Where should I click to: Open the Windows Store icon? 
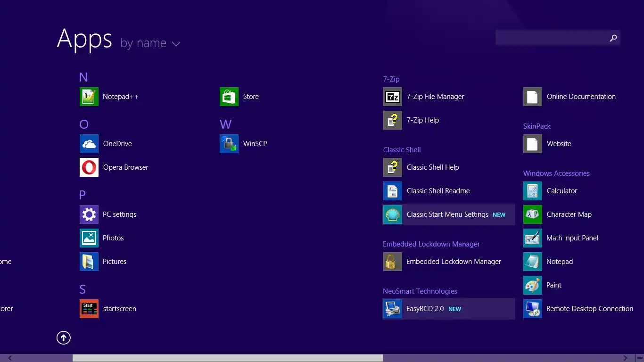point(229,97)
